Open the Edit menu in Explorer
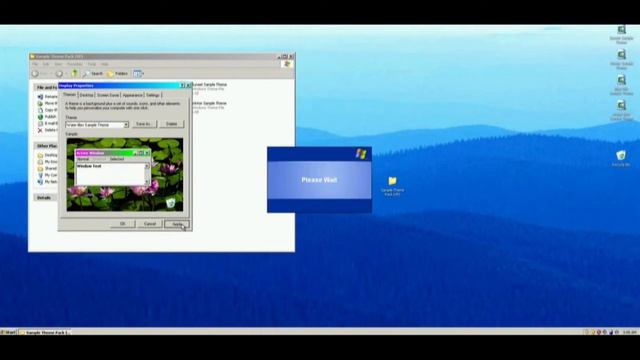Image resolution: width=640 pixels, height=360 pixels. point(46,64)
